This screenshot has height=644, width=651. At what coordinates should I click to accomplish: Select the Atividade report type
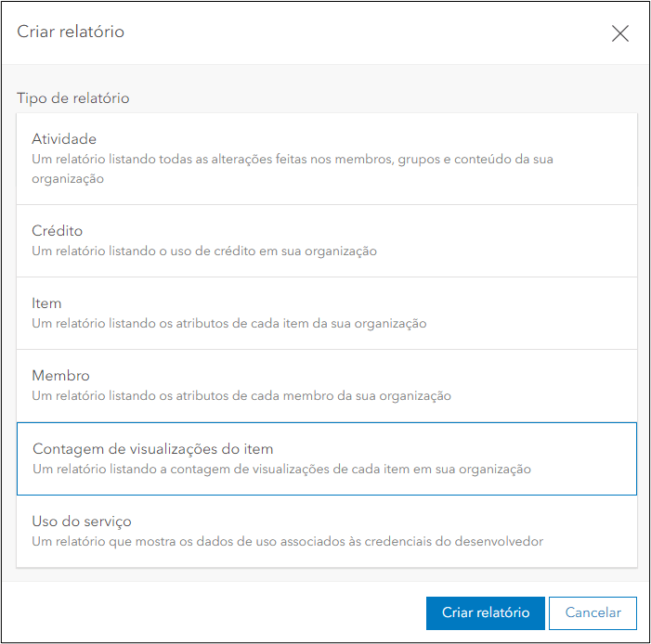coord(64,139)
